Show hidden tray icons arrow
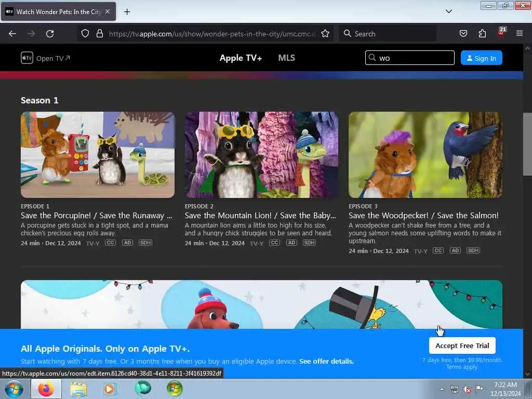532x399 pixels. [x=442, y=389]
